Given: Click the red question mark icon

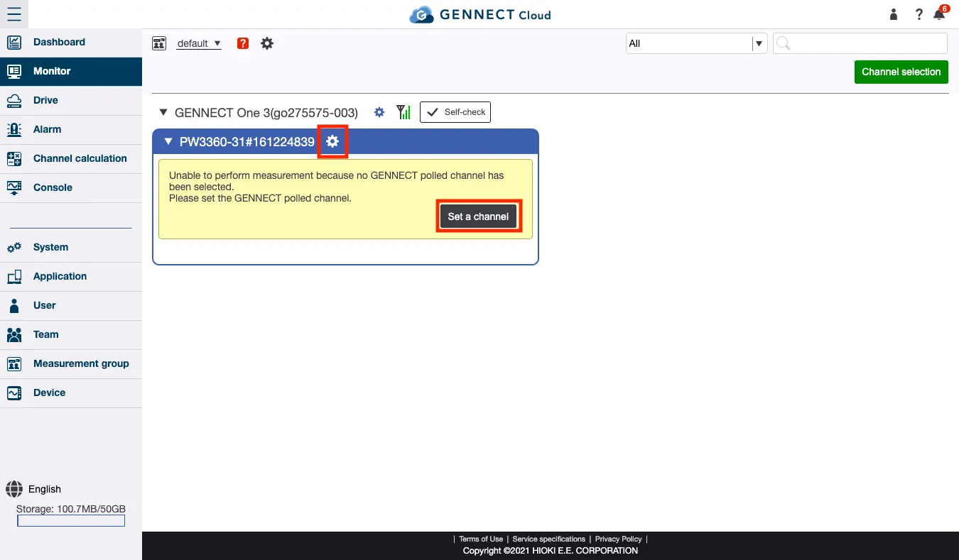Looking at the screenshot, I should click(x=243, y=43).
